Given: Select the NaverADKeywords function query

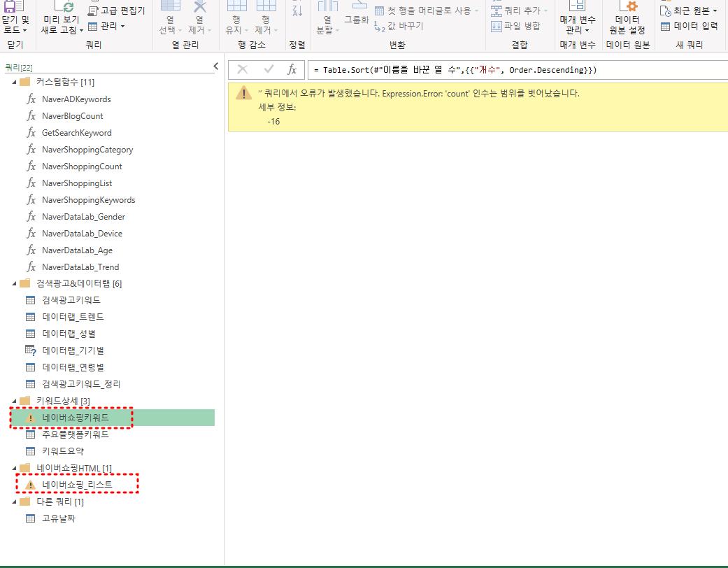Looking at the screenshot, I should (76, 99).
